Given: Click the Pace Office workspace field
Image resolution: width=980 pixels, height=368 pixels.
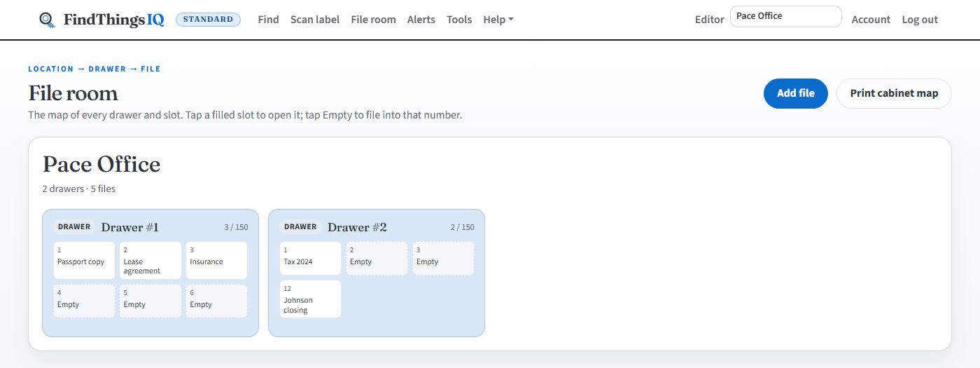Looking at the screenshot, I should pyautogui.click(x=785, y=16).
